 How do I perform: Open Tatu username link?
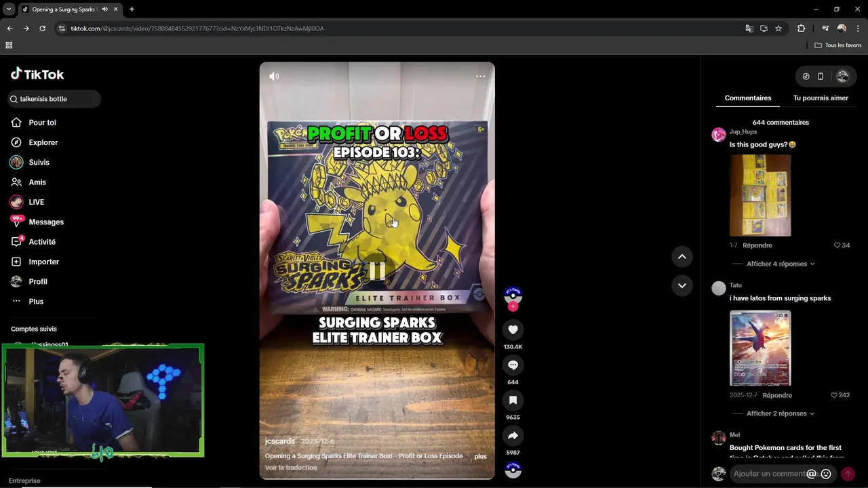point(736,285)
